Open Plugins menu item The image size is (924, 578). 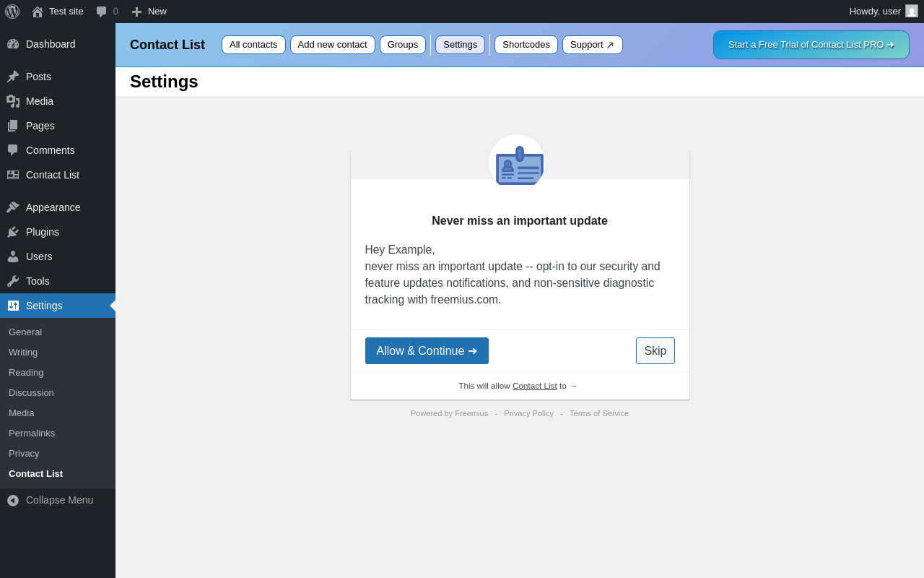pos(58,232)
